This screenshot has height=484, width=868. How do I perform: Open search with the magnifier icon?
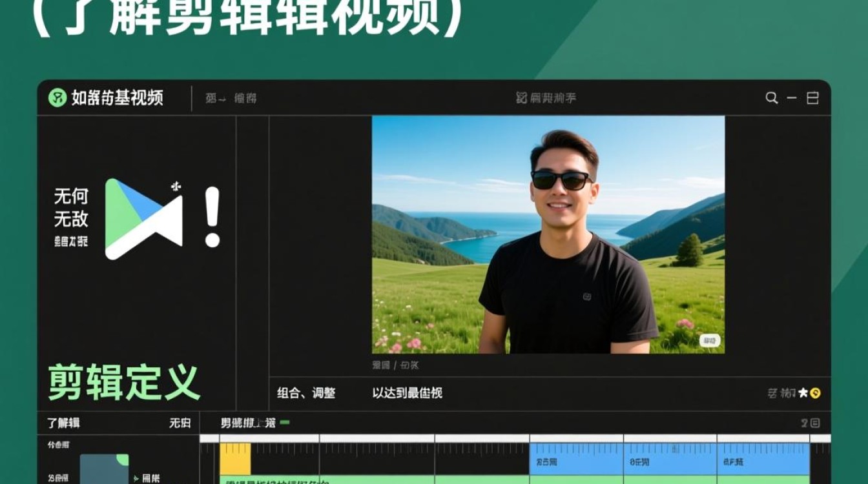pyautogui.click(x=771, y=98)
